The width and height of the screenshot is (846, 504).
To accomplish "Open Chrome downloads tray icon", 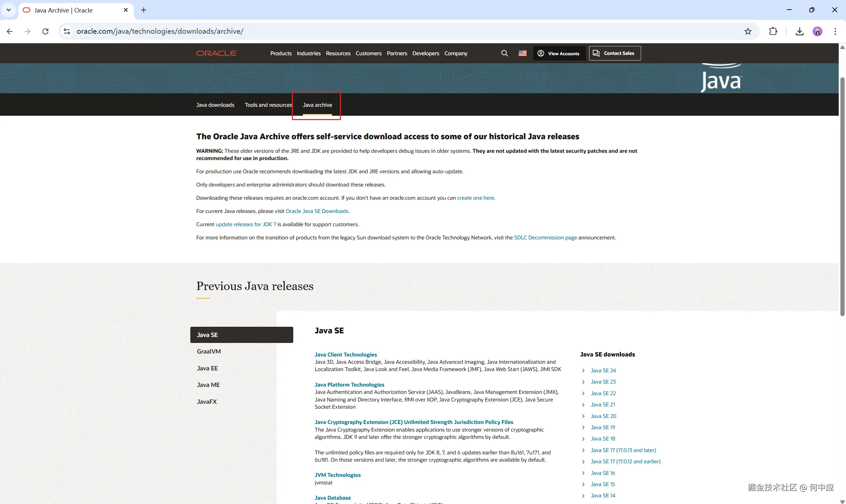I will (799, 31).
